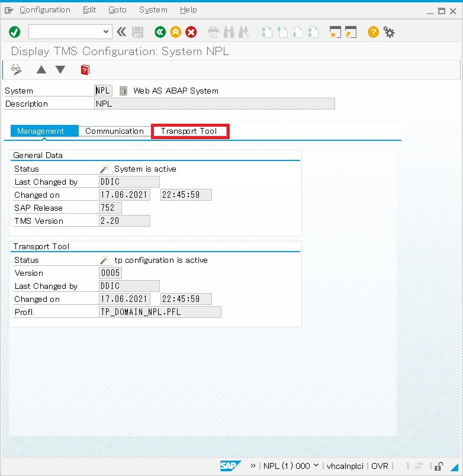Click the Last Page icon
Image resolution: width=463 pixels, height=476 pixels.
pos(313,32)
